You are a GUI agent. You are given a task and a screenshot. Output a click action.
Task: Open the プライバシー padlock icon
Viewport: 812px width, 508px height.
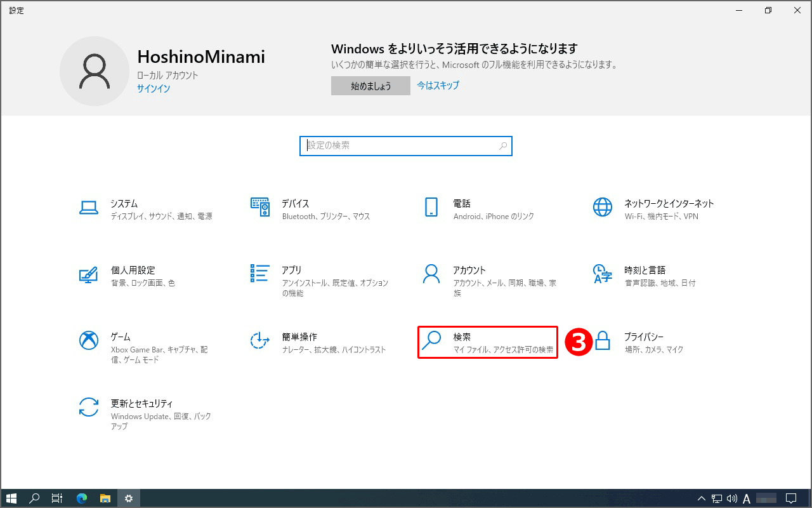pos(603,340)
